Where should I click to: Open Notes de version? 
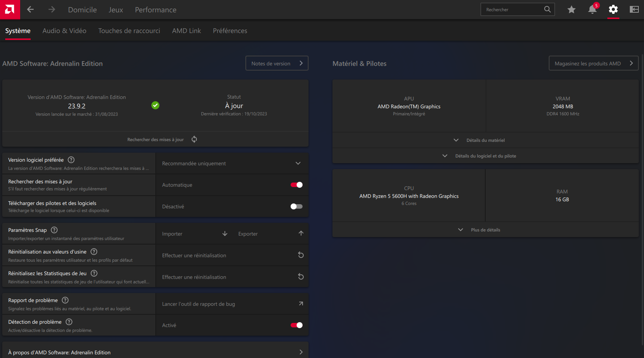(x=277, y=63)
